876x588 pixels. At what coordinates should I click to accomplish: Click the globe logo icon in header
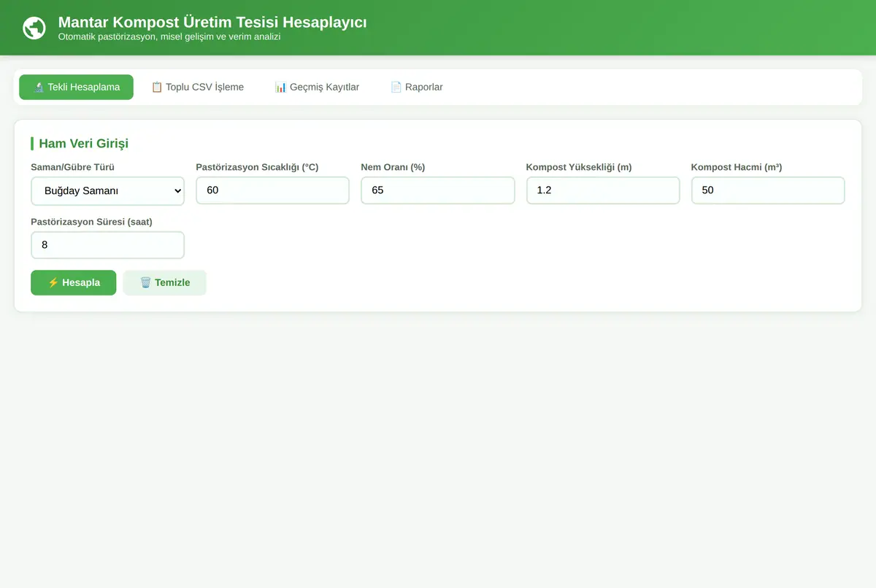coord(34,28)
